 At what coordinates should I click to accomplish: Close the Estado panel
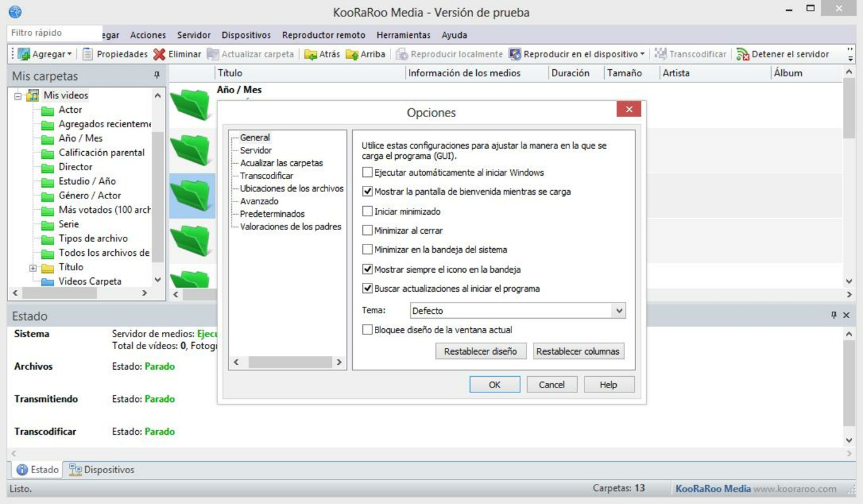[846, 315]
